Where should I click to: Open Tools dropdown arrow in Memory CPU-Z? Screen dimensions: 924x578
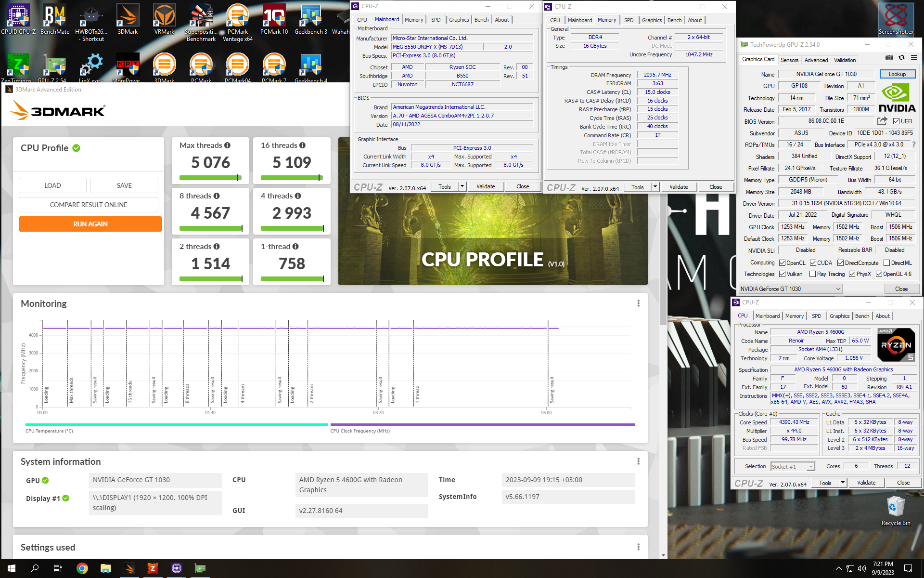[x=655, y=187]
